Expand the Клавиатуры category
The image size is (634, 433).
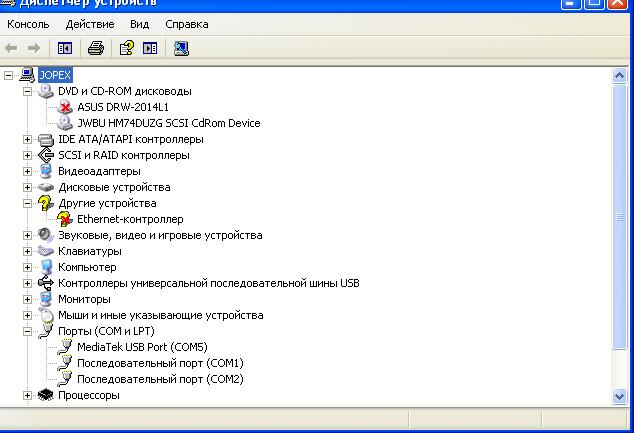pos(28,251)
